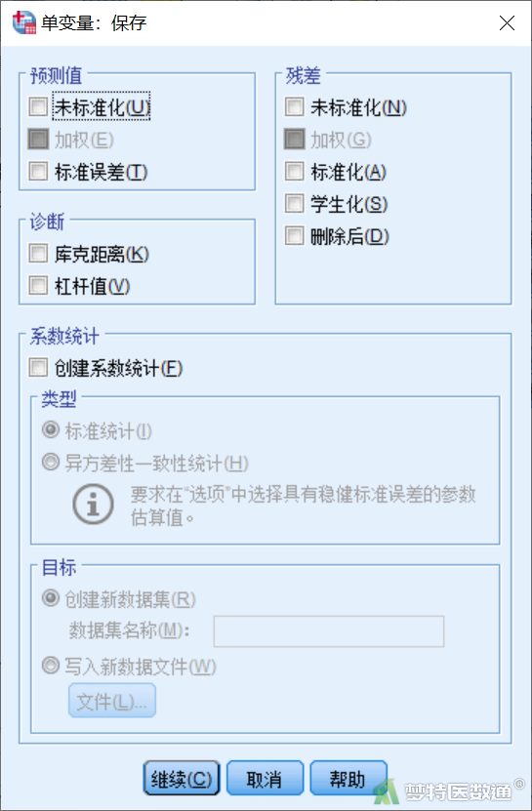Viewport: 532px width, 811px height.
Task: Open the 文件(L)... file chooser button
Action: click(x=112, y=701)
